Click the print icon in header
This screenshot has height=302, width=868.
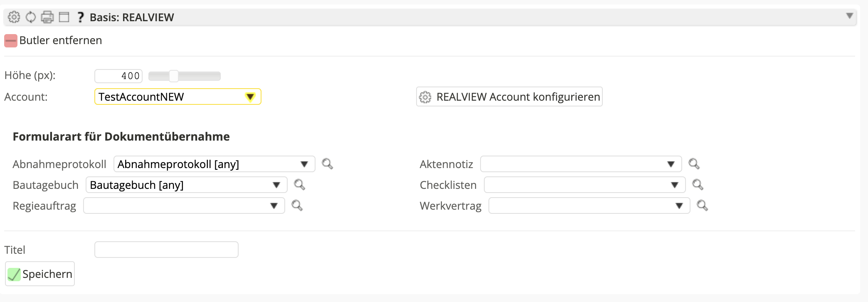click(x=47, y=17)
